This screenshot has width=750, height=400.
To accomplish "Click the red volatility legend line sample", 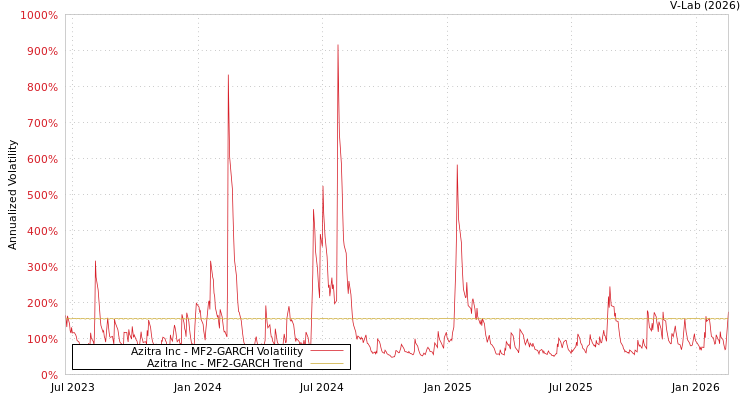I will (x=327, y=351).
